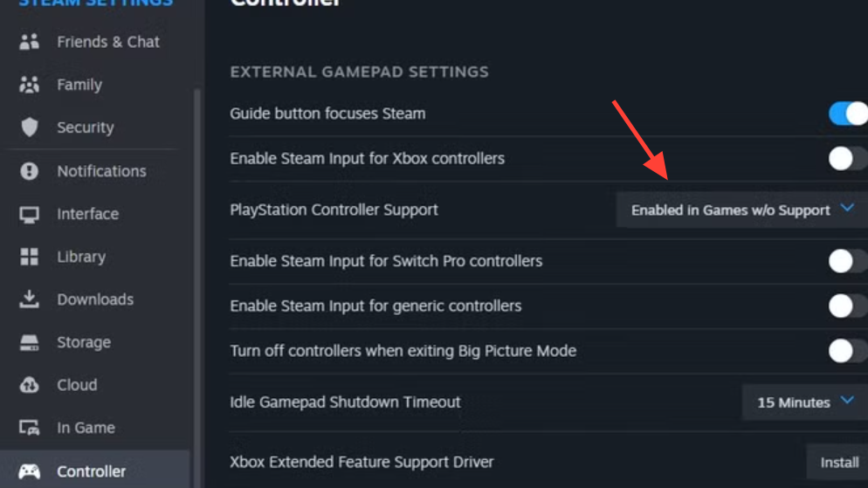Enable Steam Input for Xbox controllers

point(847,158)
